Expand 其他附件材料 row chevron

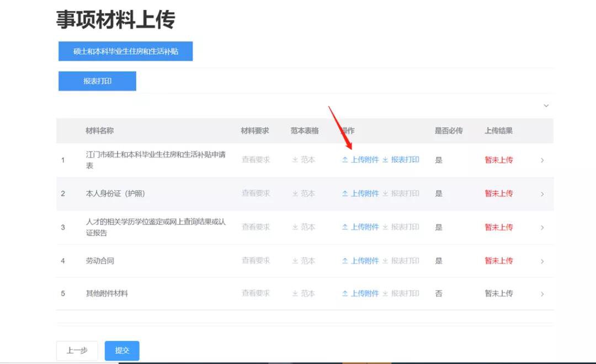542,295
